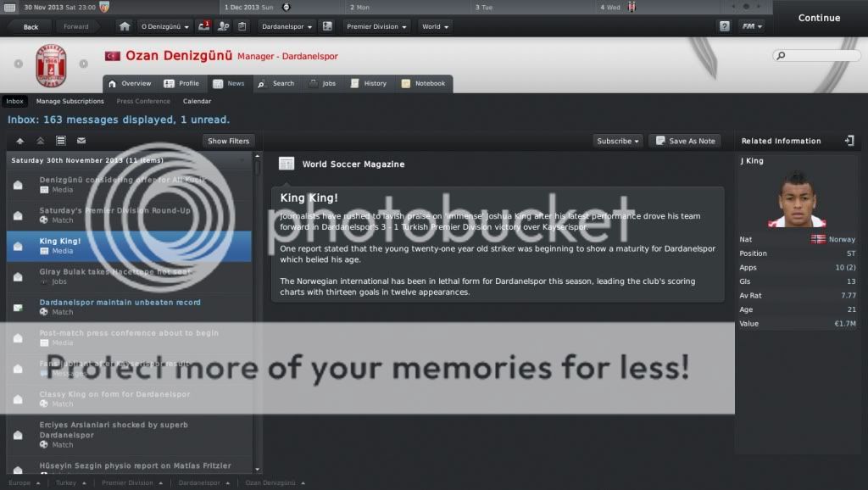
Task: Open the Manage Subscriptions sub-tab
Action: click(70, 102)
